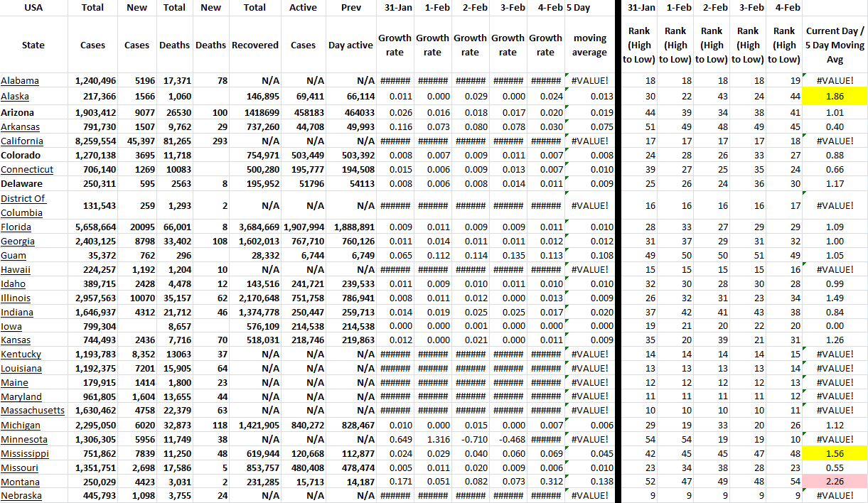The height and width of the screenshot is (503, 868).
Task: Select the 'Current Day / 5 Day Moving Avg' header
Action: click(x=835, y=45)
